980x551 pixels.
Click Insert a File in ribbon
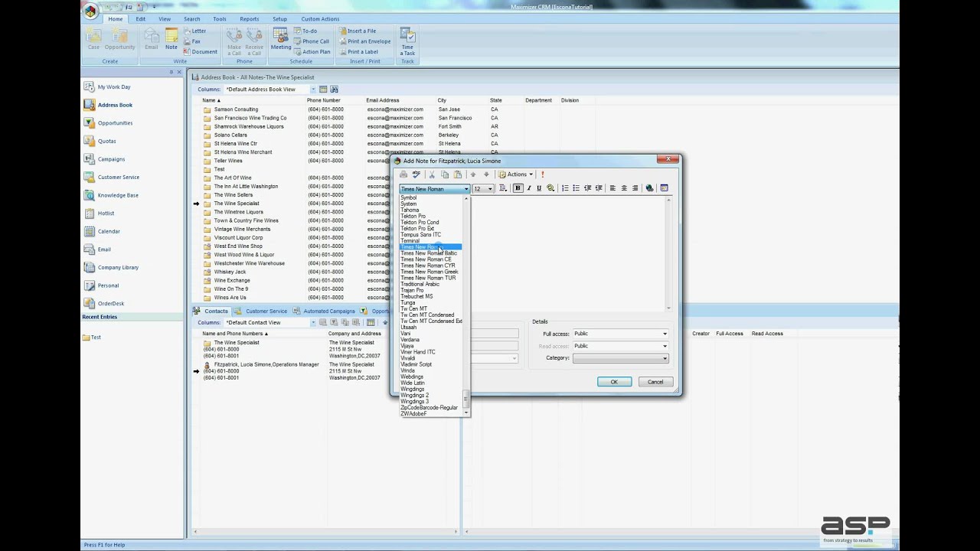(358, 31)
